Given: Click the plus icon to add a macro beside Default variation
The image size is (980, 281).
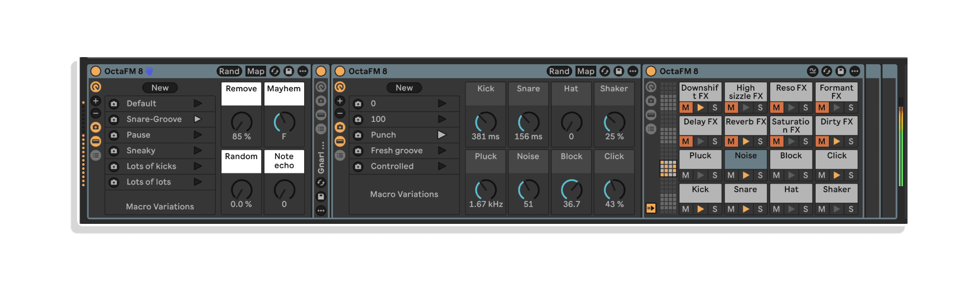Looking at the screenshot, I should tap(95, 101).
